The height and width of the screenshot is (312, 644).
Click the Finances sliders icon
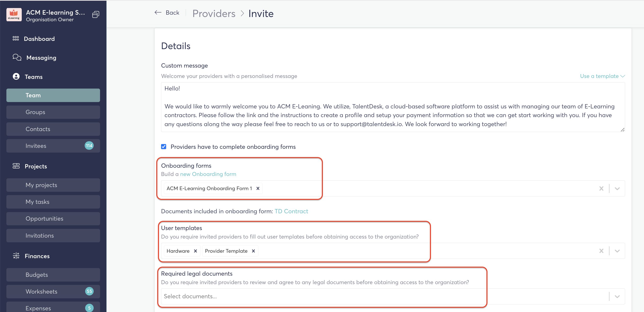pos(16,256)
